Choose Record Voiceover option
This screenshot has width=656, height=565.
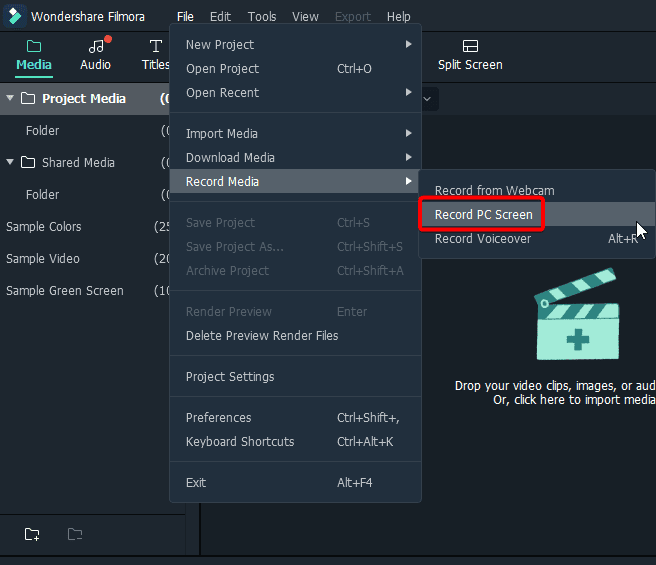(537, 239)
